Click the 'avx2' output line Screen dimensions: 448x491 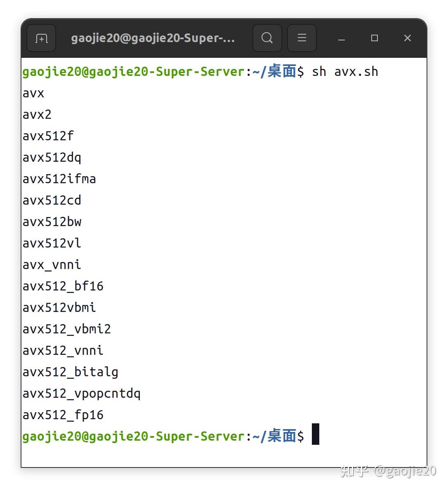click(x=37, y=115)
